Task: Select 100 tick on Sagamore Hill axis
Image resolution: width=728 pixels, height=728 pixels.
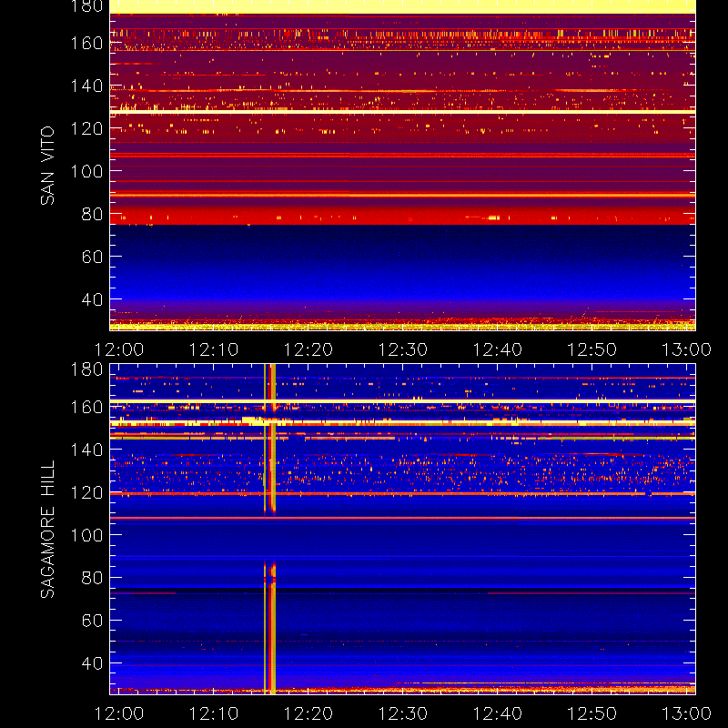Action: pos(86,535)
